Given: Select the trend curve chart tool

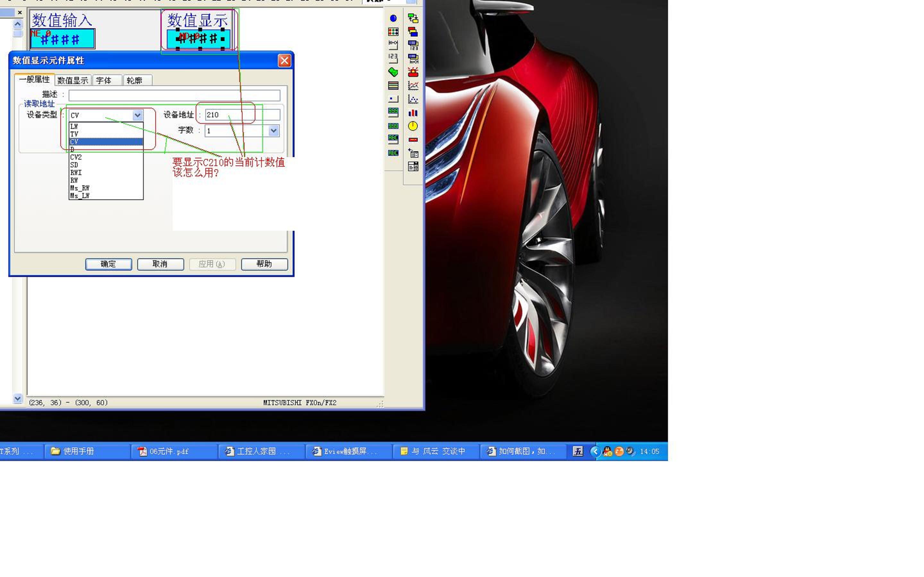Looking at the screenshot, I should 413,86.
